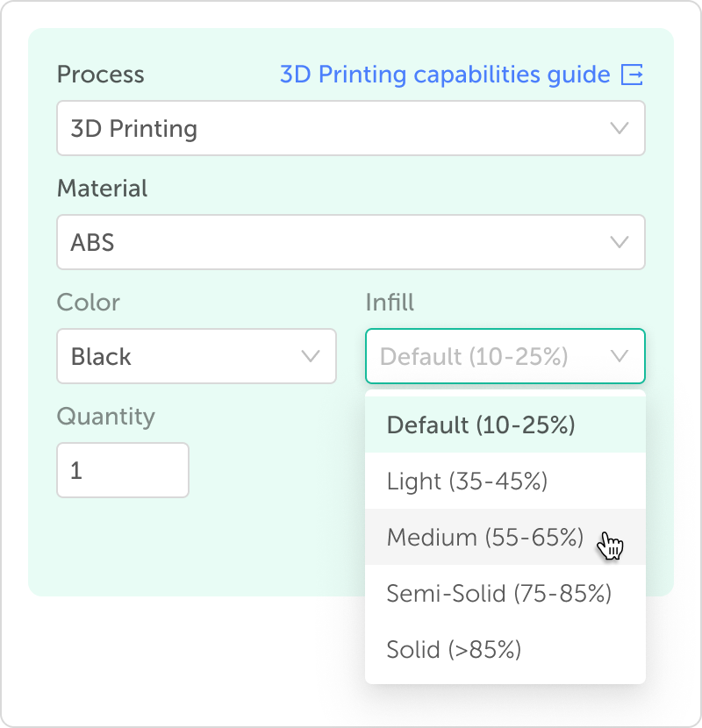Click the external link icon beside capabilities guide

pyautogui.click(x=632, y=75)
